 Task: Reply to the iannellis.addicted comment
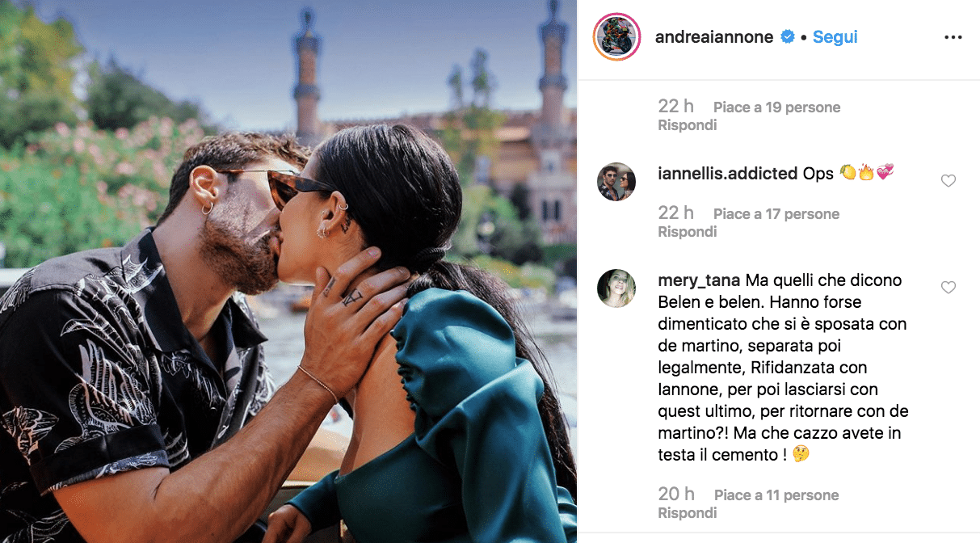[688, 232]
